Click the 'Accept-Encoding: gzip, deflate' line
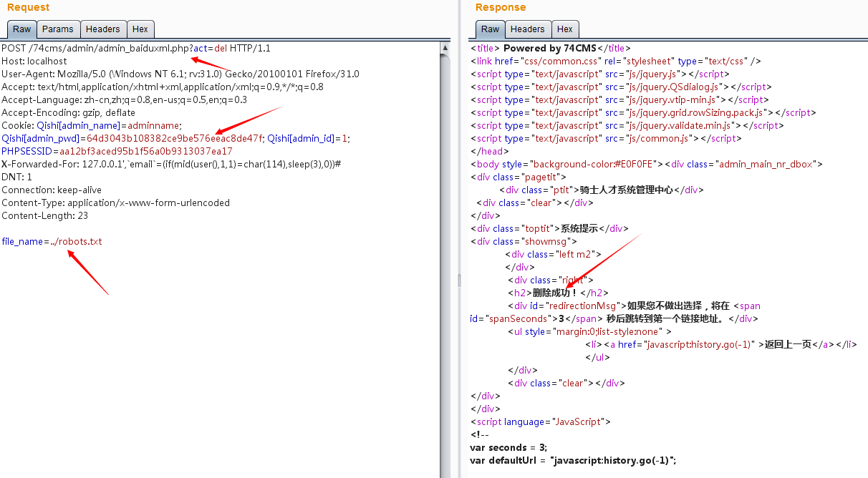This screenshot has height=478, width=868. 68,112
